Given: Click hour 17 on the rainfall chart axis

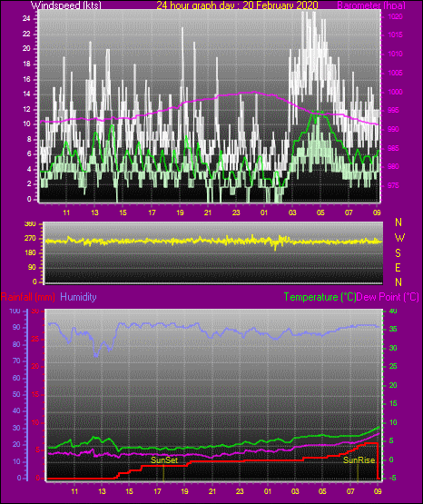Looking at the screenshot, I should pos(157,491).
